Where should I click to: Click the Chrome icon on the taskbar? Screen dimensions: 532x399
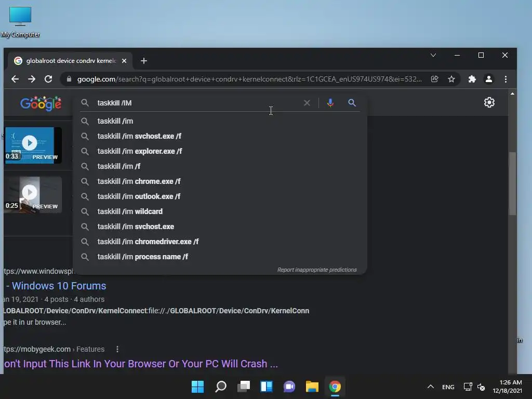pyautogui.click(x=335, y=387)
